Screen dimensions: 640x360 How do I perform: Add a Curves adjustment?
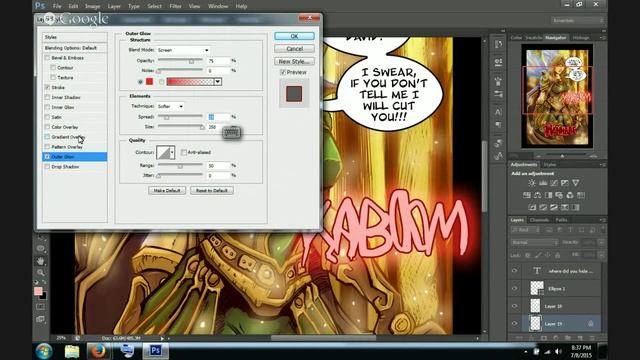[x=554, y=183]
